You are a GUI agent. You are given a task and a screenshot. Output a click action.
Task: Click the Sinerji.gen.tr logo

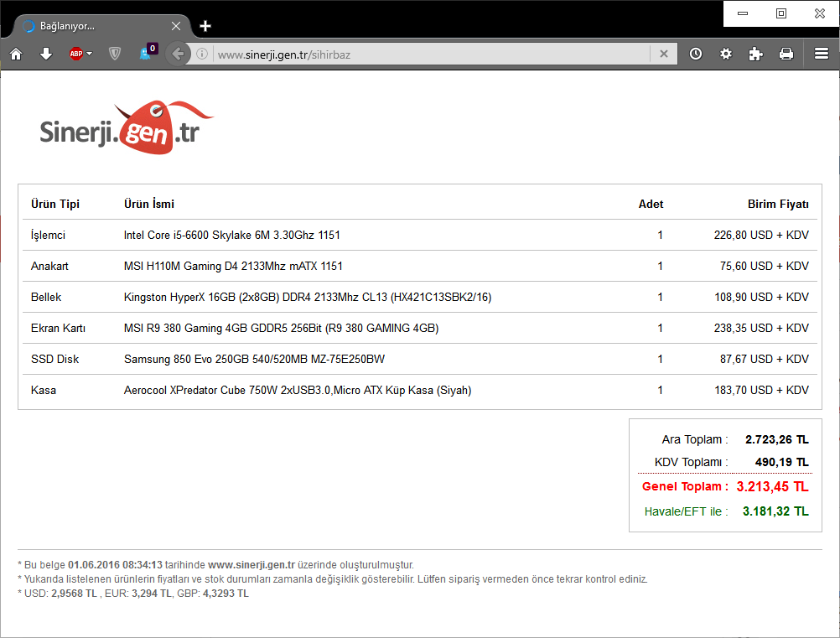pyautogui.click(x=127, y=127)
